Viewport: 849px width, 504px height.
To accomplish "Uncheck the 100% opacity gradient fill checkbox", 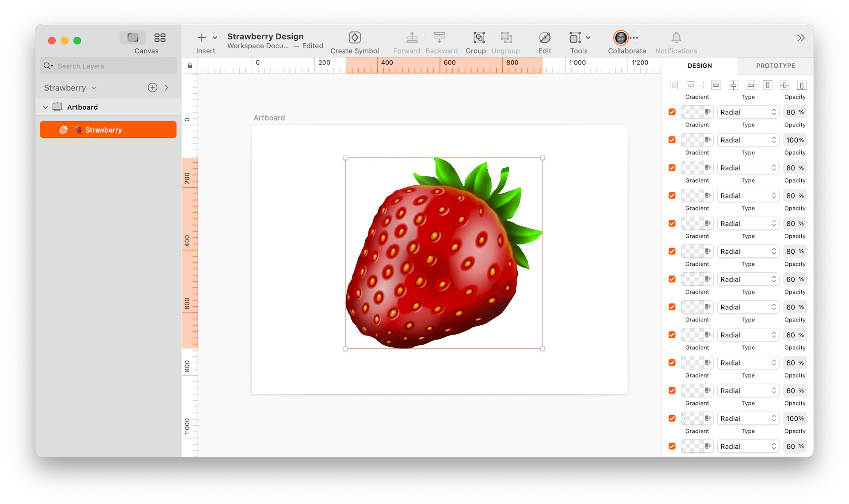I will coord(671,140).
